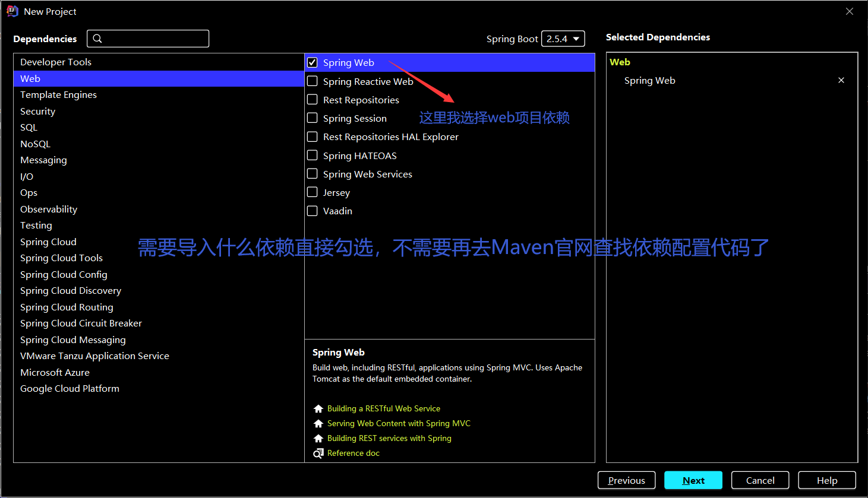The height and width of the screenshot is (498, 868).
Task: Tick the Spring Session checkbox
Action: pyautogui.click(x=313, y=118)
